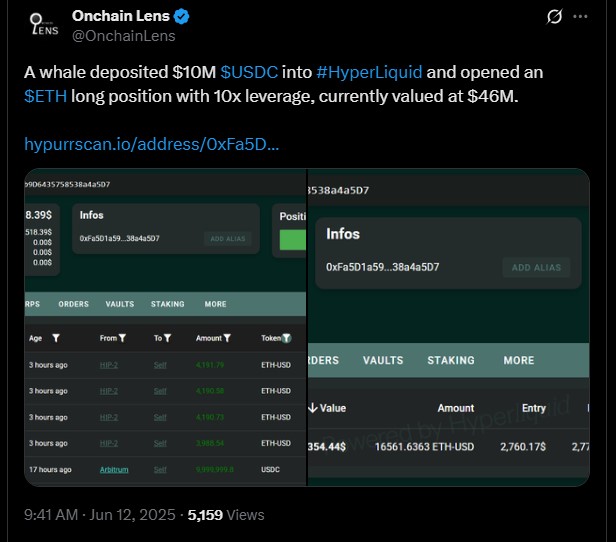This screenshot has height=542, width=616.
Task: Click the 16561.6363 ETH-USD amount cell
Action: pos(424,447)
